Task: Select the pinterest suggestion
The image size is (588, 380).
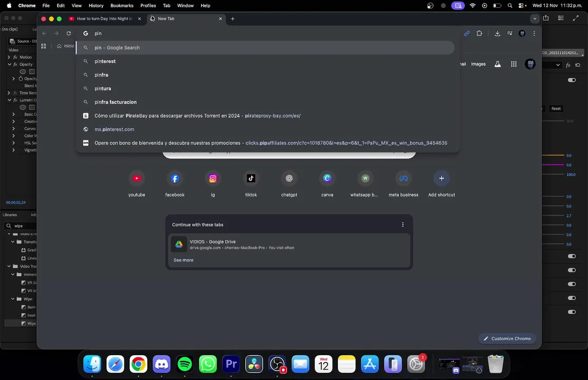Action: click(x=265, y=61)
